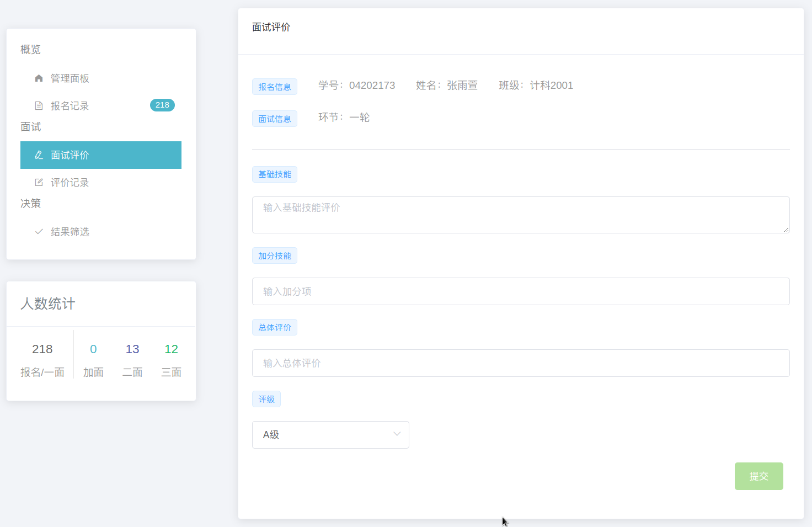The height and width of the screenshot is (527, 812).
Task: Click the edit icon beside 评价记录
Action: point(39,183)
